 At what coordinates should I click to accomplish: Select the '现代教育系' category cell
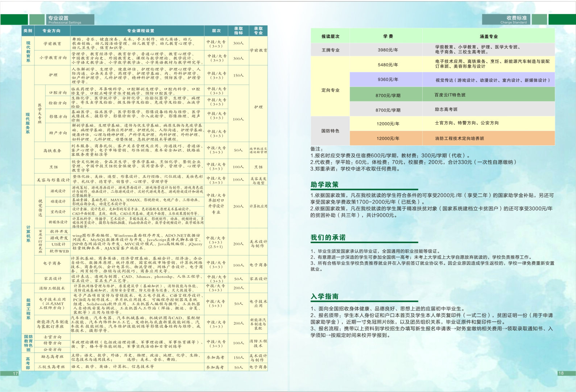tap(28, 51)
